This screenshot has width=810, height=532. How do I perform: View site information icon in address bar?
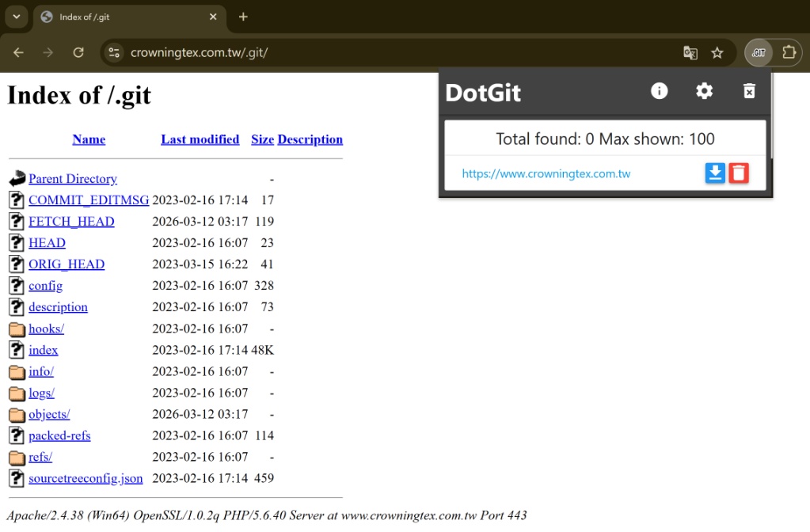coord(114,53)
